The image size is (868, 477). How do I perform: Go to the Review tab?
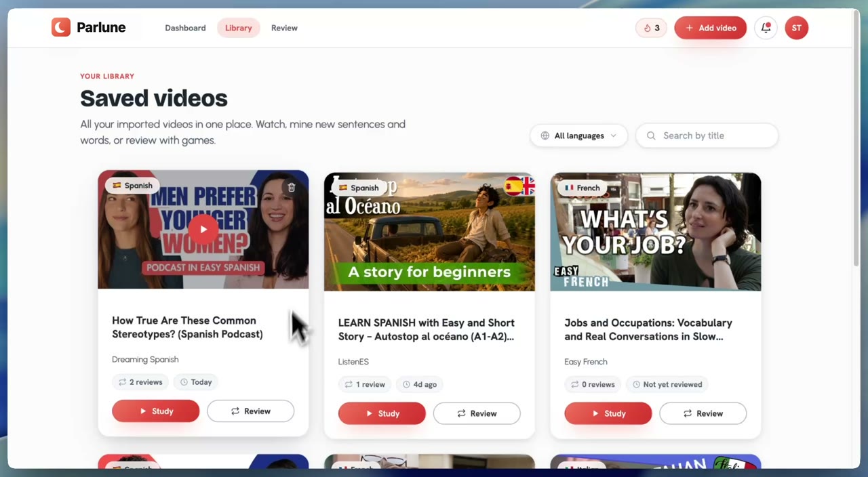tap(284, 28)
